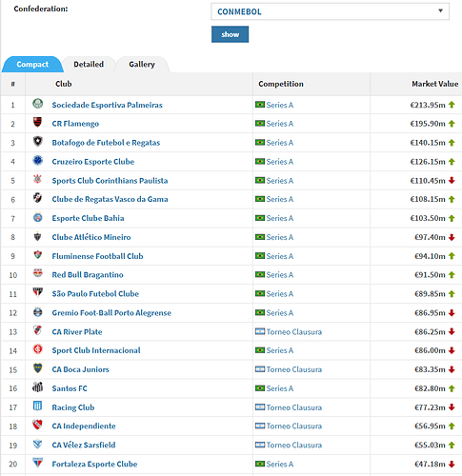Click the CR Flamengo crest icon
Viewport: 462px width, 476px height.
[x=38, y=122]
